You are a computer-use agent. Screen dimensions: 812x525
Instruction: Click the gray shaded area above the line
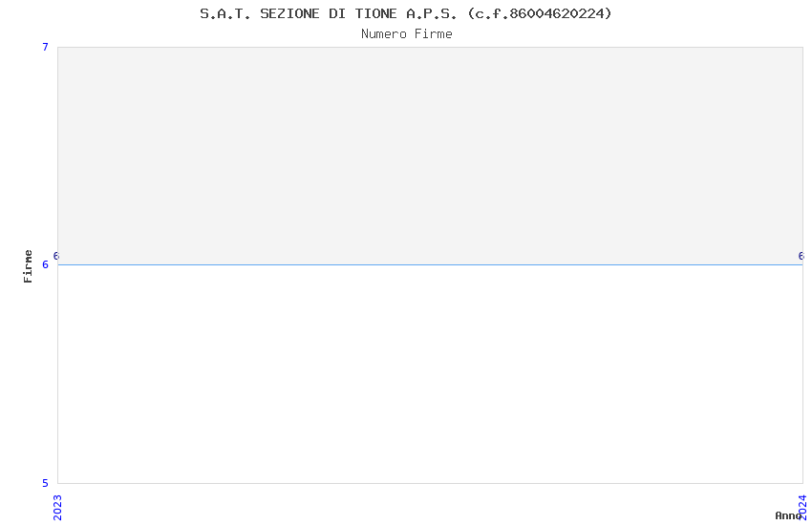tap(430, 156)
